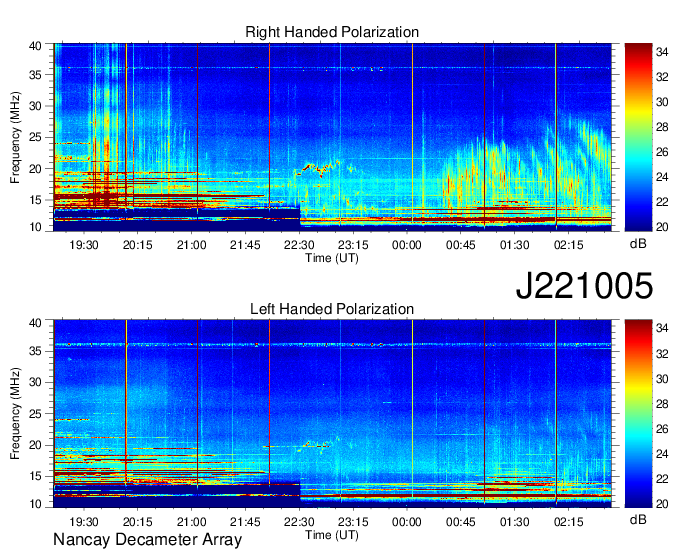Click the '00:00' time tick of Right Handed plot
Viewport: 680px width, 552px height.
tap(407, 245)
